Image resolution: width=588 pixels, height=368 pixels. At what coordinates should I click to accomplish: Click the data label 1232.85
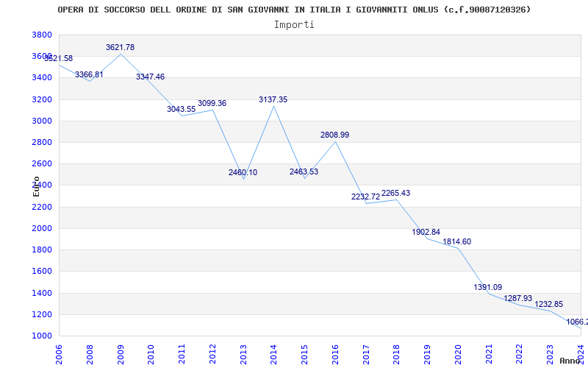(548, 304)
